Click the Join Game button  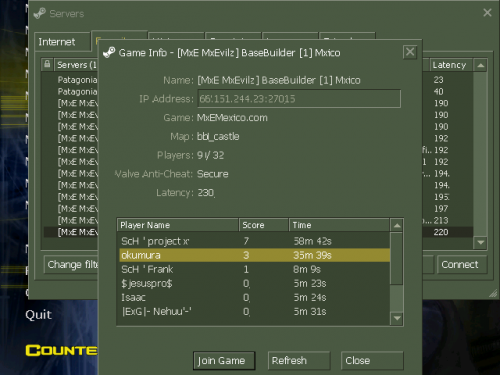click(224, 360)
